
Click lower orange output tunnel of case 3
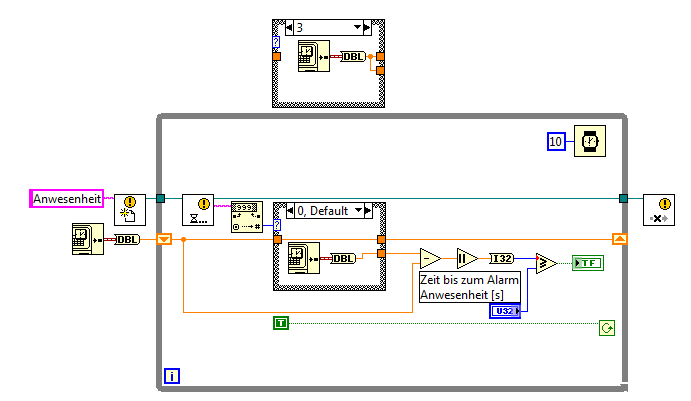coord(380,71)
